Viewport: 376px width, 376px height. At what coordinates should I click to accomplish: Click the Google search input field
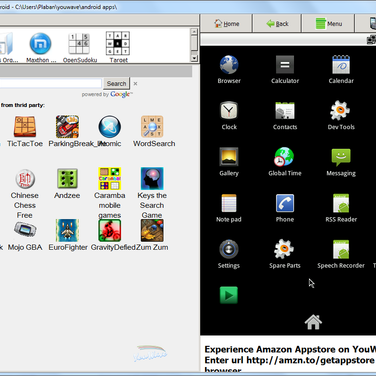[x=50, y=84]
